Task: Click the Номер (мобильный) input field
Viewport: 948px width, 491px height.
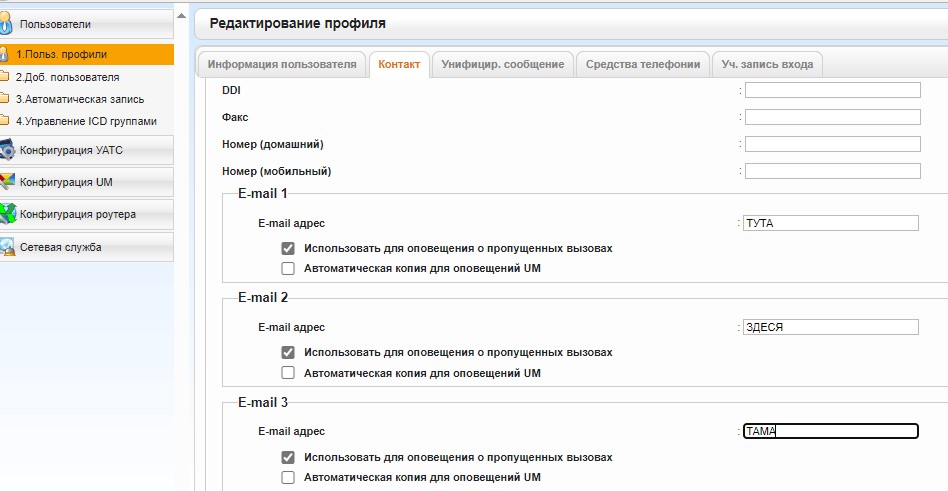Action: 833,171
